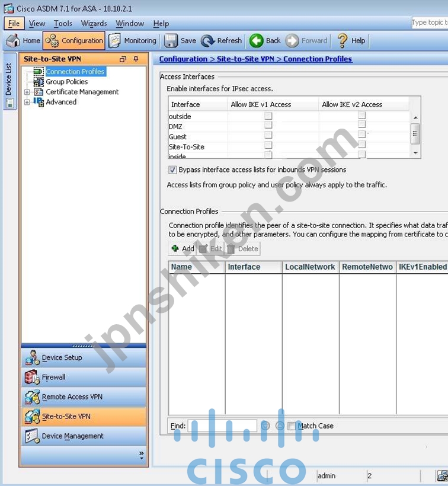Screen dimensions: 448x486
Task: Enable IKE v1 access on Site-To-Site interface
Action: coord(268,145)
